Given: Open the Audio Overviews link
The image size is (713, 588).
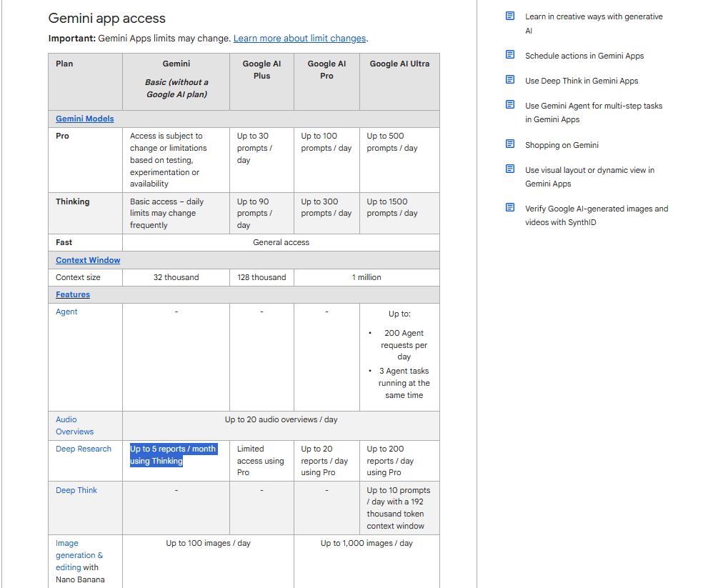Looking at the screenshot, I should pos(74,426).
